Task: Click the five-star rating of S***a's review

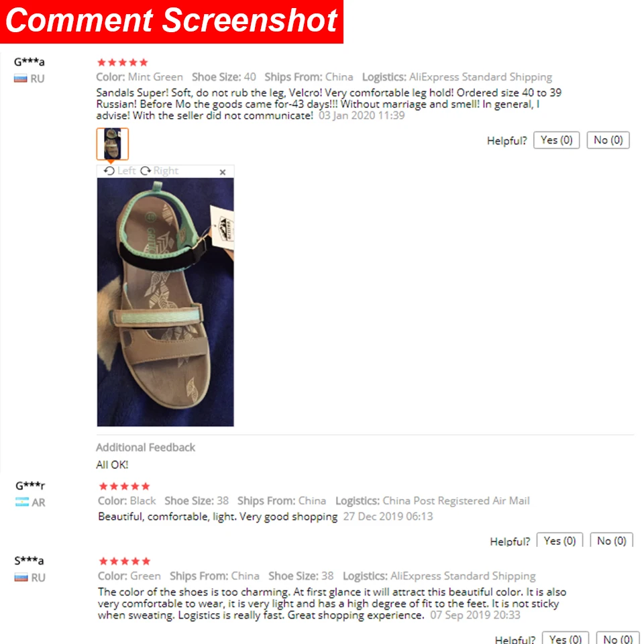Action: (125, 561)
